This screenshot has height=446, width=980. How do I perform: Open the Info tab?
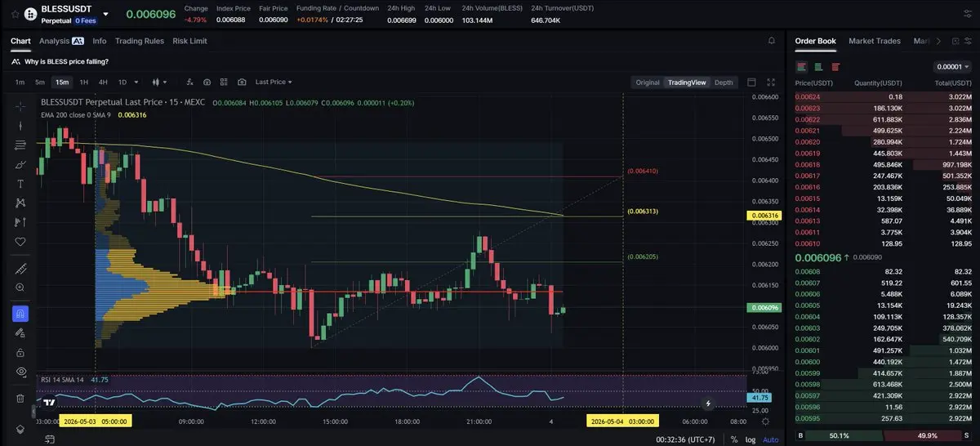point(100,41)
